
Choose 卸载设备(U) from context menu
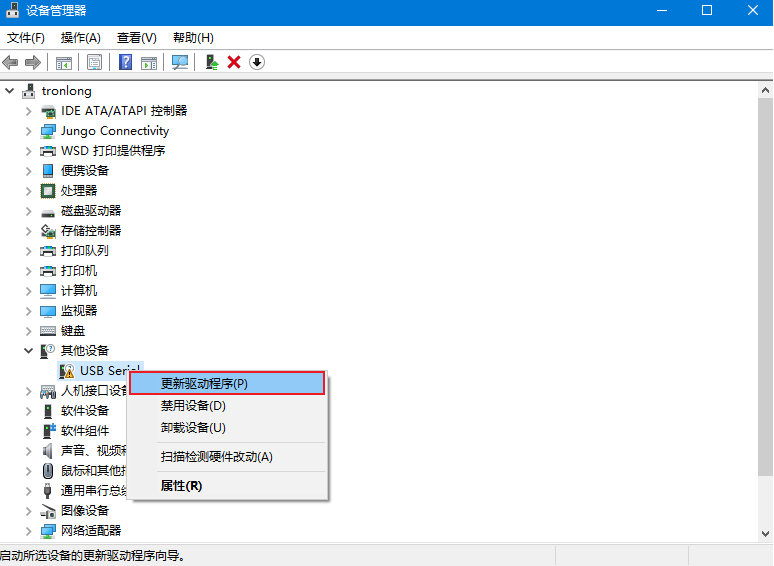click(227, 428)
